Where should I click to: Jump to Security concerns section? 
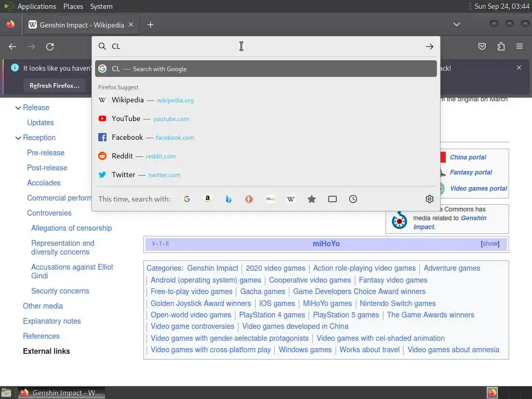60,291
